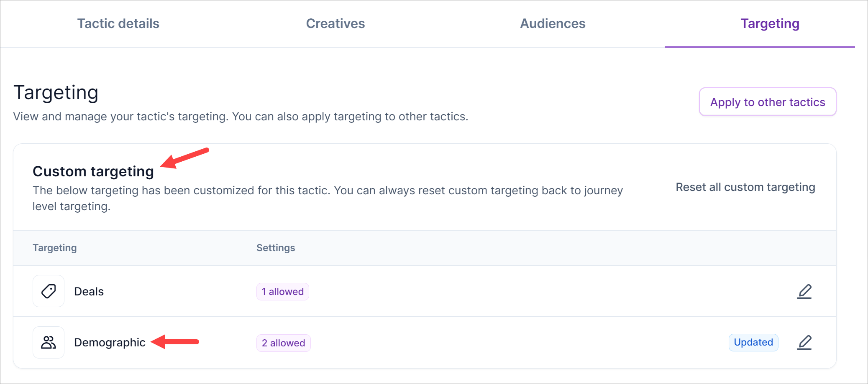Switch to the Creatives tab

click(x=335, y=24)
